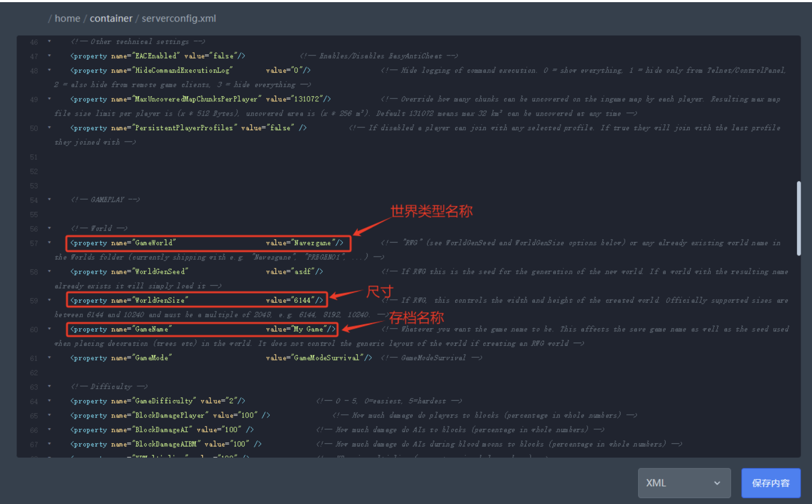Collapse fold arrow on line 60
The width and height of the screenshot is (812, 504).
click(49, 329)
